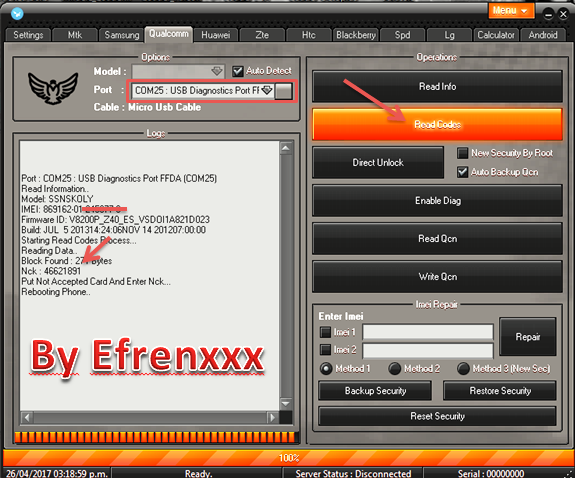Click the blue bird logo icon

[x=17, y=14]
